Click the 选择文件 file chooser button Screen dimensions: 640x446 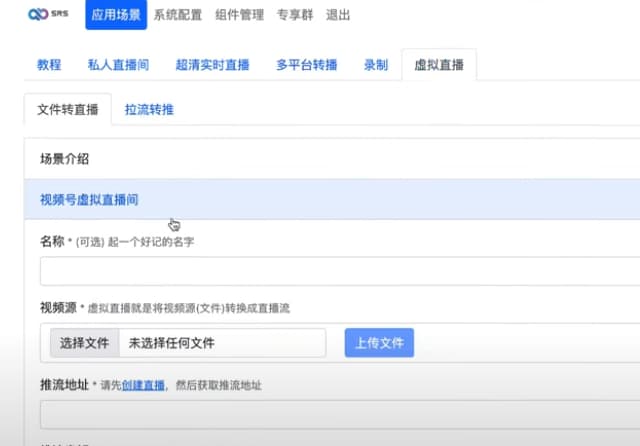84,343
